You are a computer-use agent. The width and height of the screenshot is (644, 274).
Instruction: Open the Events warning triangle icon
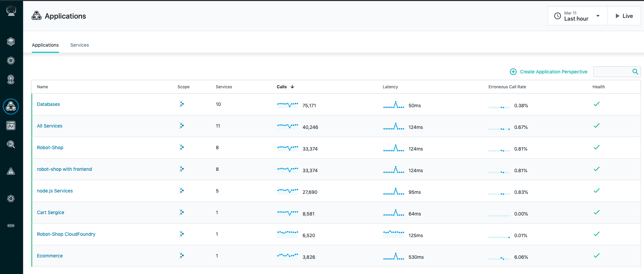[x=11, y=171]
